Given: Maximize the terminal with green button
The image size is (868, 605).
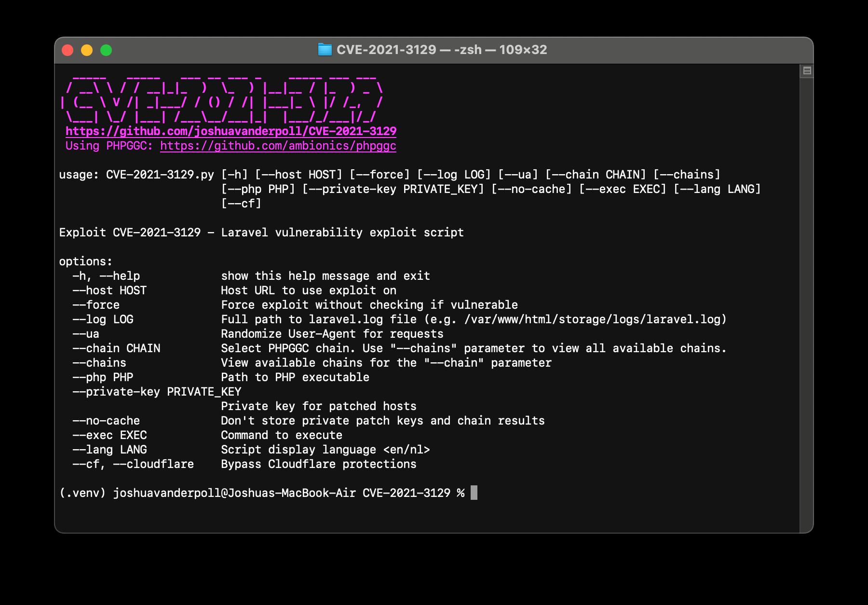Looking at the screenshot, I should [106, 50].
